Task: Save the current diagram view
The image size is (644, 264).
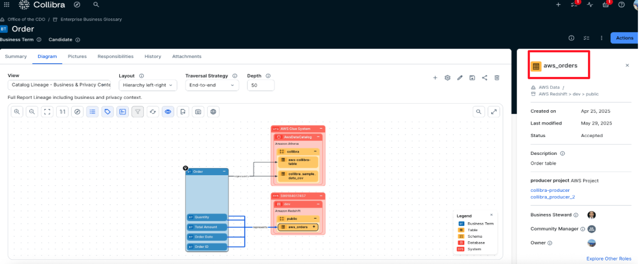Action: (472, 77)
